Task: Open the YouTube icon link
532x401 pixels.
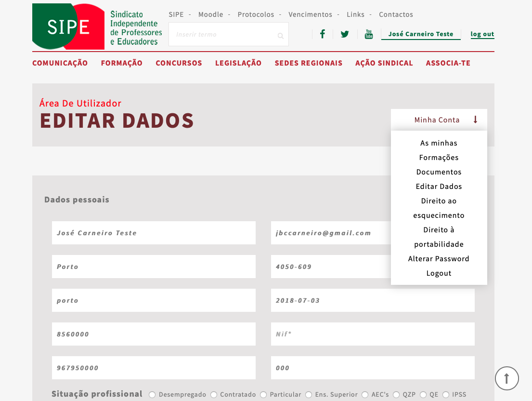Action: coord(369,34)
